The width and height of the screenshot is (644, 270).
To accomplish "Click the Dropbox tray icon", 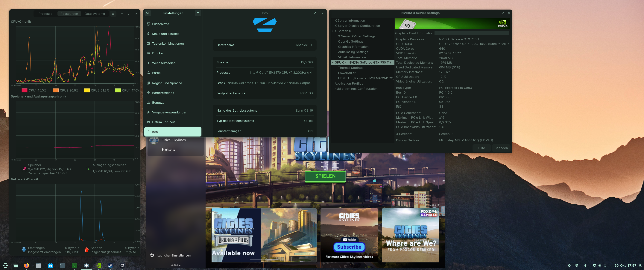I will click(x=577, y=265).
